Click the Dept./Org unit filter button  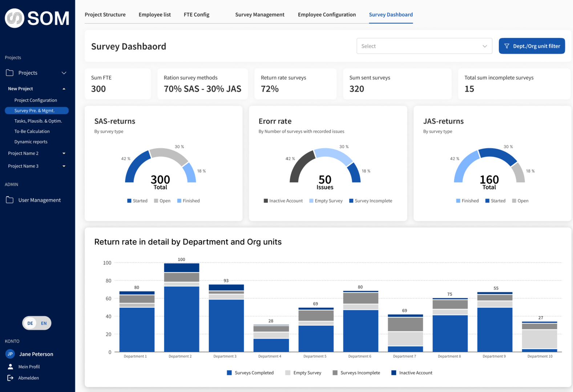[532, 46]
